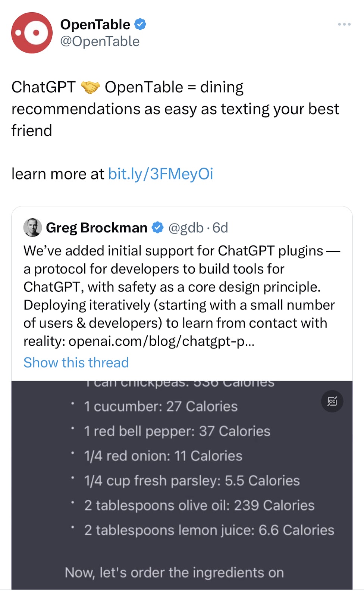Image resolution: width=364 pixels, height=597 pixels.
Task: Click the "1 cucumber: 27 Calories" line
Action: pyautogui.click(x=160, y=406)
